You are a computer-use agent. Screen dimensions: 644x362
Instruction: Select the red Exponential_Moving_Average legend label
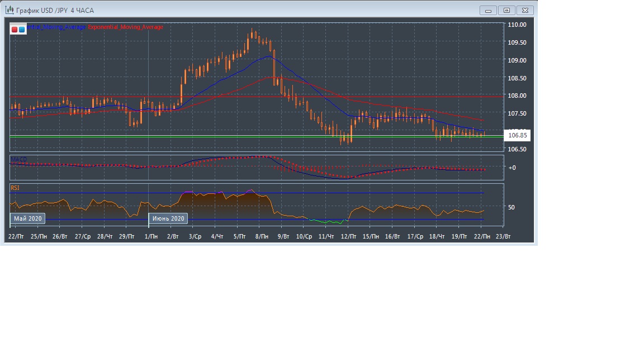pyautogui.click(x=126, y=27)
